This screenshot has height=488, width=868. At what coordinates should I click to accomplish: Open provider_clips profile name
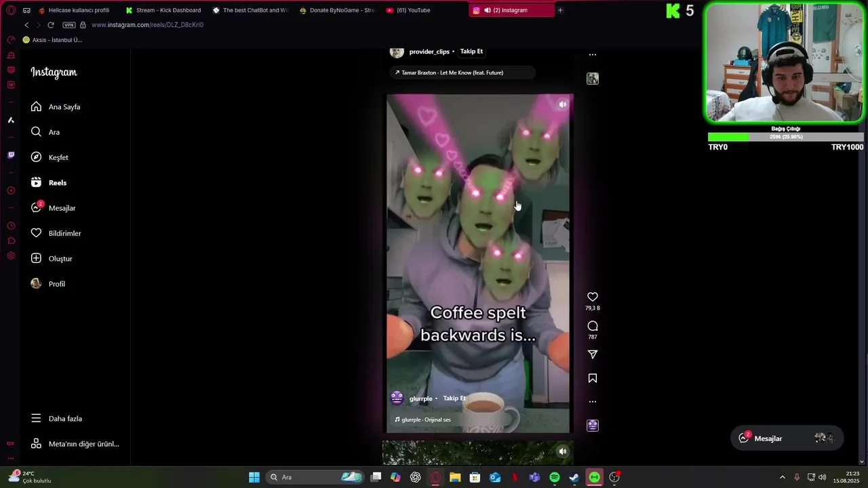pyautogui.click(x=429, y=52)
